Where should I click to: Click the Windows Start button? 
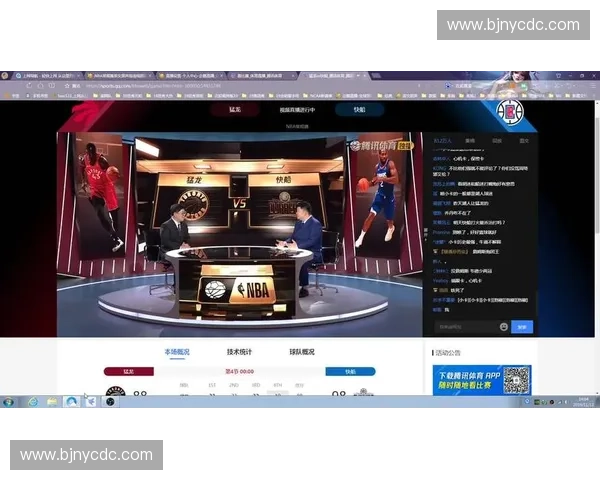(x=9, y=402)
